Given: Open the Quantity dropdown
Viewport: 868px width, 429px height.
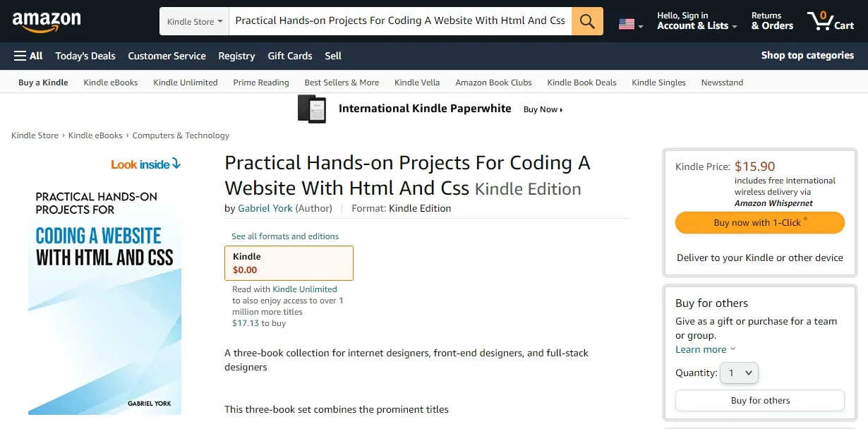Looking at the screenshot, I should (x=739, y=373).
